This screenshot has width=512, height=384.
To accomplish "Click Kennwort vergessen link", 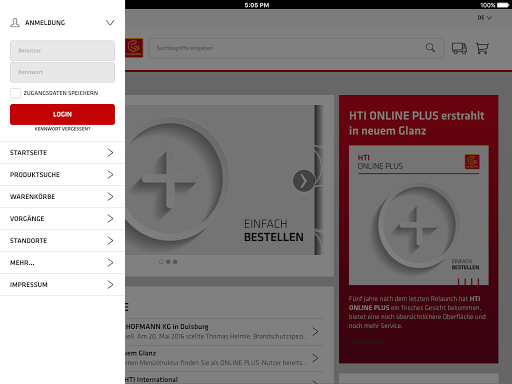I will pos(62,129).
